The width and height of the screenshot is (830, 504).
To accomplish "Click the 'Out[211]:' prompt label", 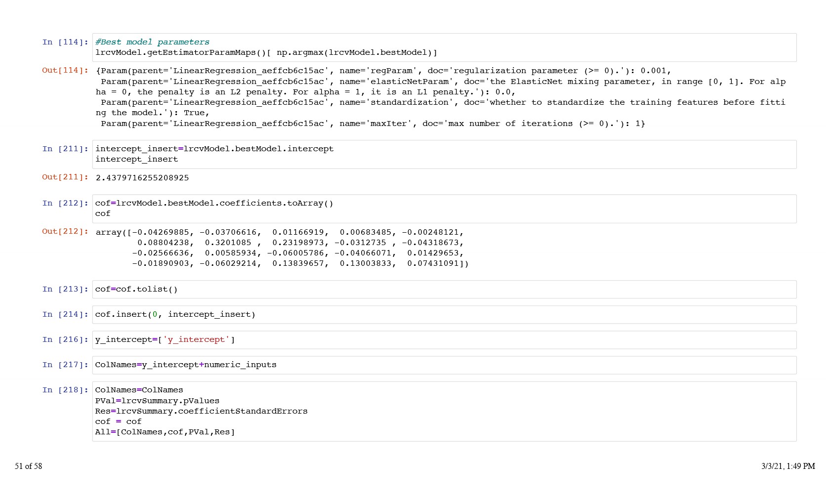I will pos(65,177).
